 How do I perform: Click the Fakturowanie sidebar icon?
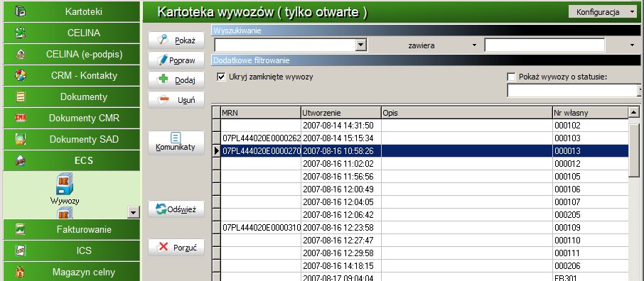21,229
